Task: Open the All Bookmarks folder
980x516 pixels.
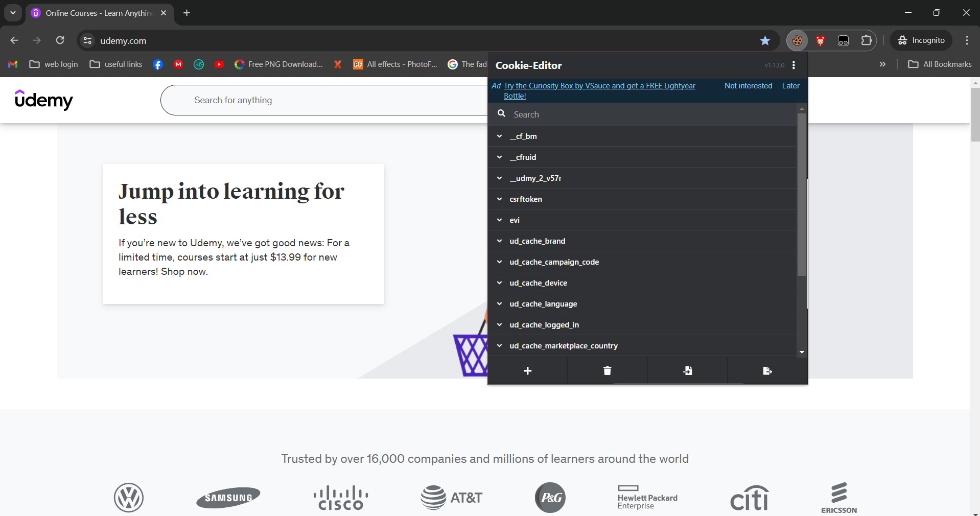Action: pyautogui.click(x=940, y=64)
